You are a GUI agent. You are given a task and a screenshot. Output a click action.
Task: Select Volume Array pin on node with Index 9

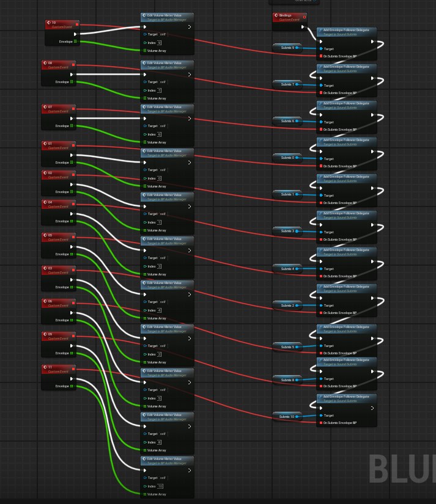click(145, 51)
